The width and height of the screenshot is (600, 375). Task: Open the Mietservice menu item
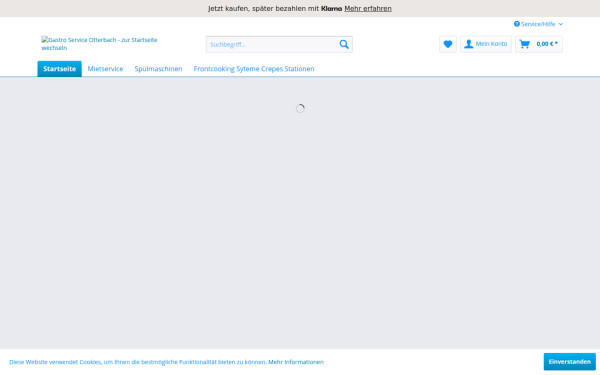coord(105,69)
